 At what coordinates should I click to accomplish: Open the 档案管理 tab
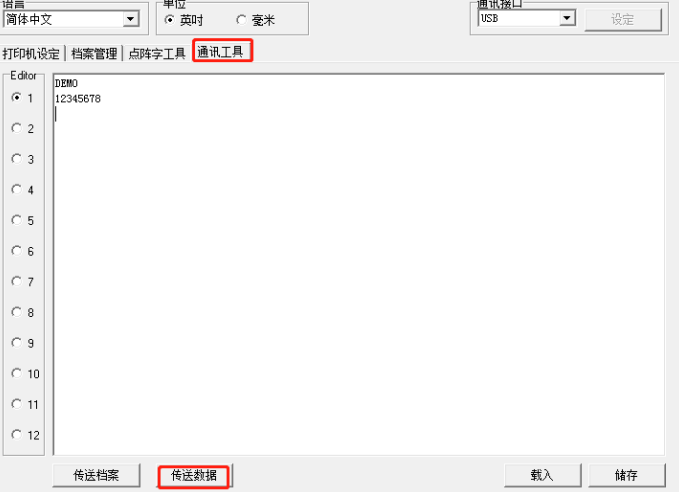click(x=94, y=54)
